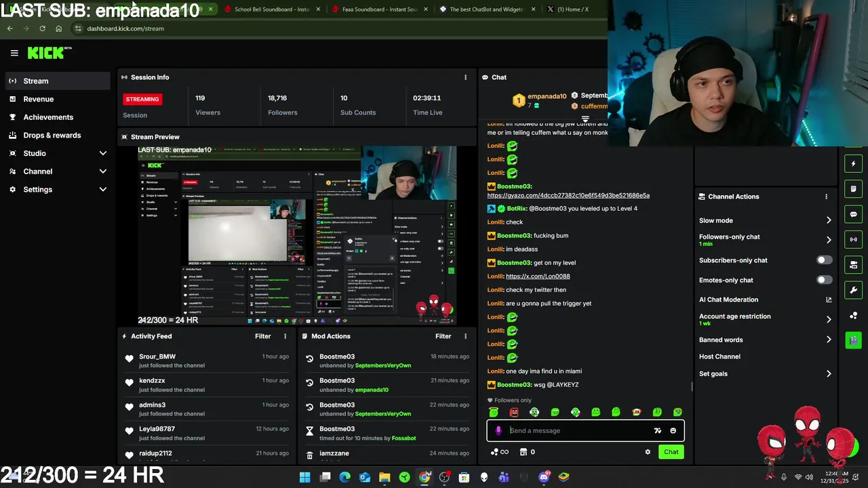
Task: Click BotRix username in chat
Action: click(x=516, y=209)
